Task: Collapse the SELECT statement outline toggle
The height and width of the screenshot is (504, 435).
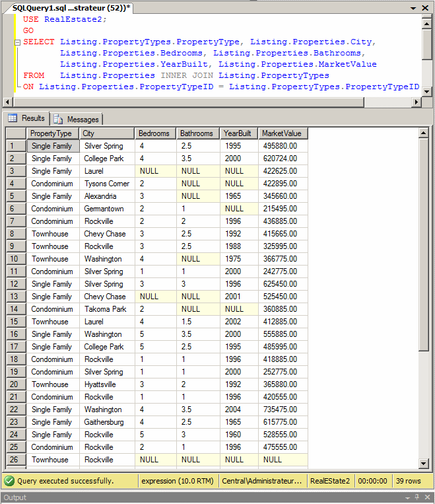Action: [x=18, y=42]
